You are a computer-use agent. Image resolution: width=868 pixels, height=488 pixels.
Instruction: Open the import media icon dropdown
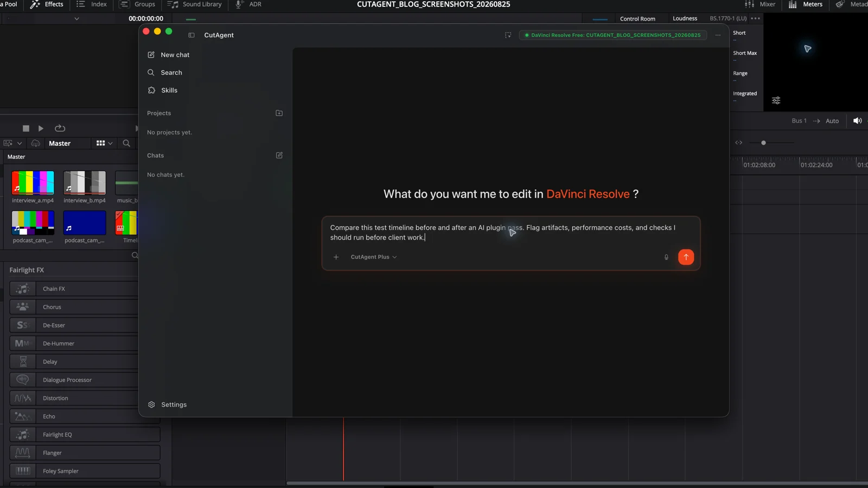(x=12, y=144)
